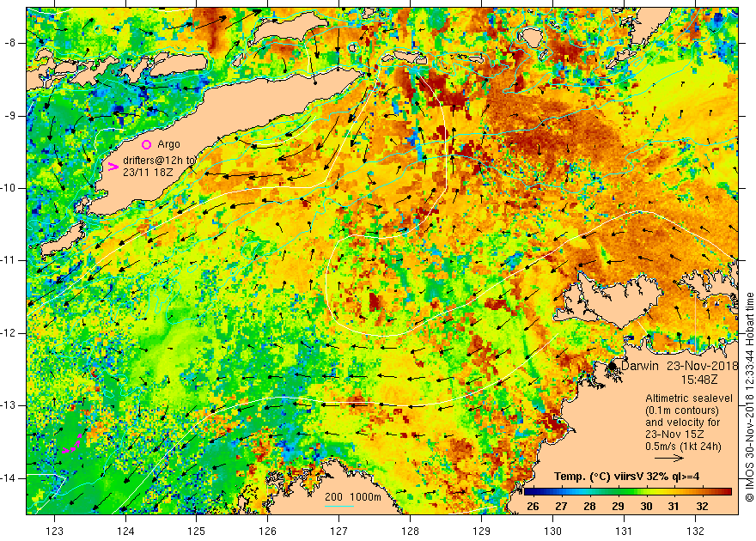
Task: Click the '23-Nov 15Z' velocity date text
Action: 674,435
